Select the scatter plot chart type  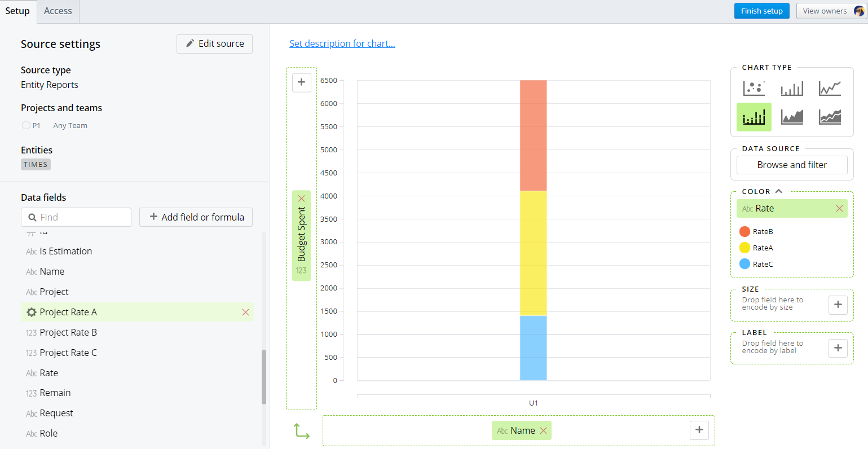click(x=754, y=88)
